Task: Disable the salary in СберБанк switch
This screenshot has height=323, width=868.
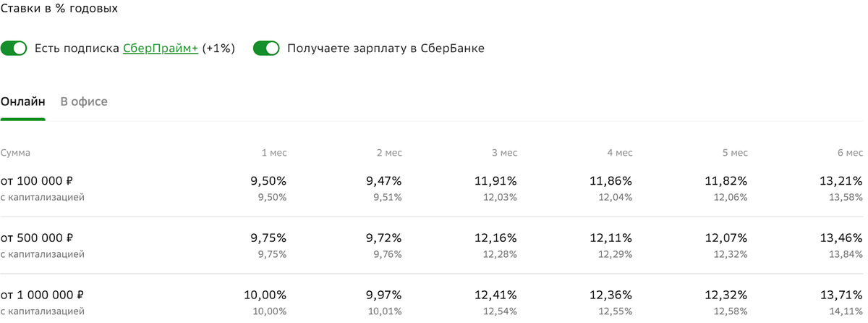Action: pos(266,49)
